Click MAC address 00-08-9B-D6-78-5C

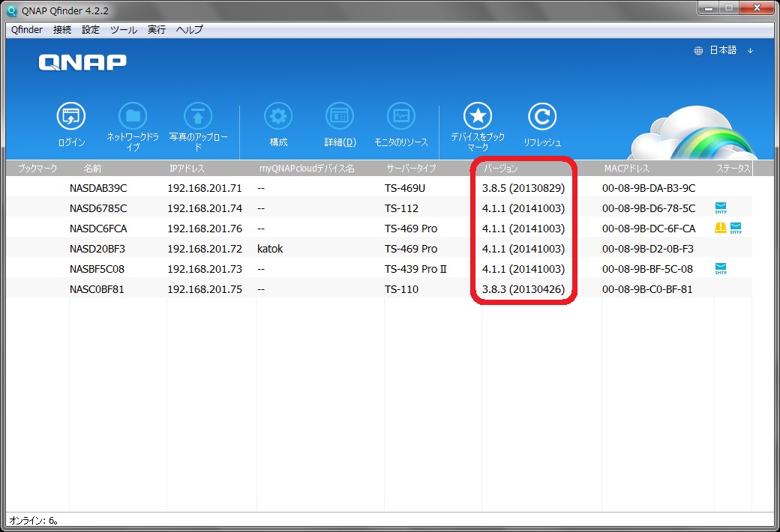[649, 208]
